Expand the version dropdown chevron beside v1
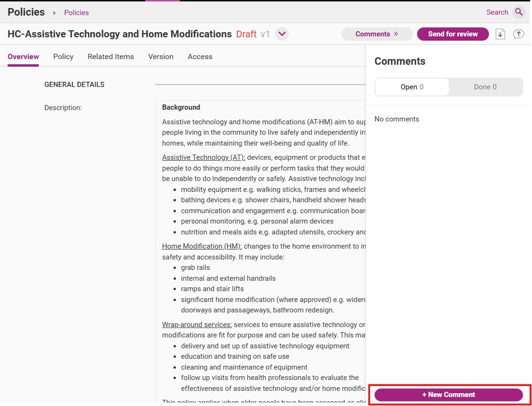The width and height of the screenshot is (532, 406). tap(282, 34)
